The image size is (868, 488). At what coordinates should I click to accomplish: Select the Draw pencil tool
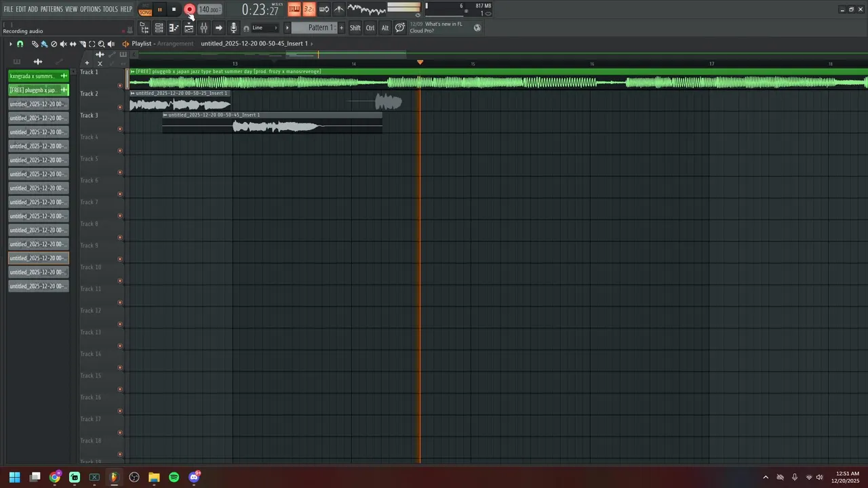(x=35, y=44)
